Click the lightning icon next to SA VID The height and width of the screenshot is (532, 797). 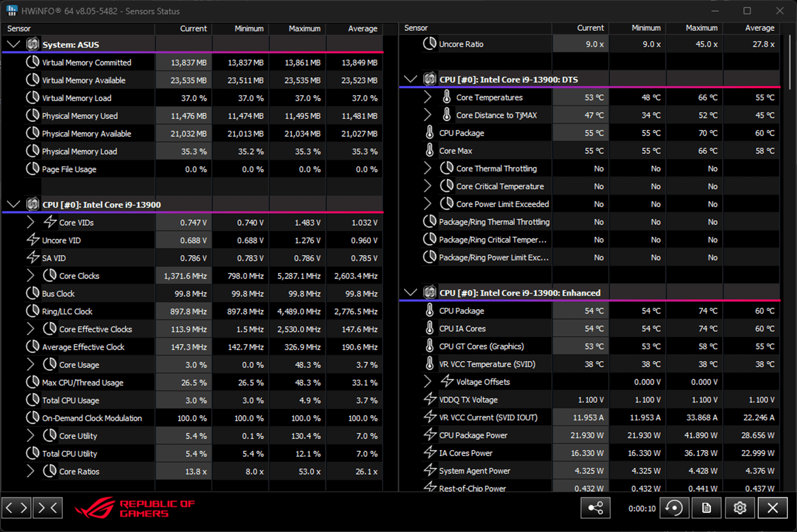(33, 258)
